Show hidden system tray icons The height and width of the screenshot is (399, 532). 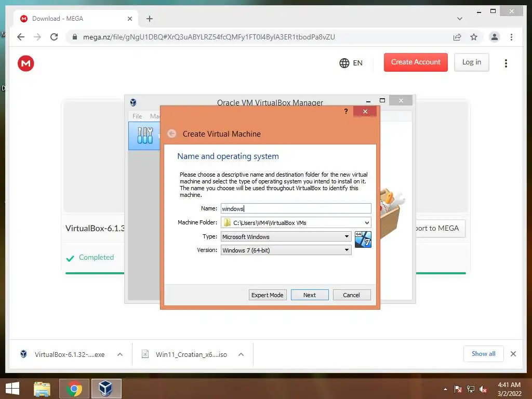(445, 389)
